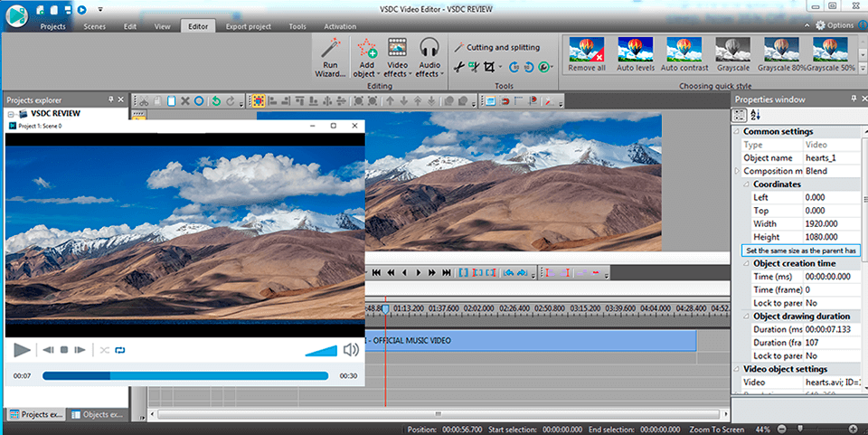Image resolution: width=868 pixels, height=435 pixels.
Task: Collapse Object drawing duration section
Action: tap(746, 316)
